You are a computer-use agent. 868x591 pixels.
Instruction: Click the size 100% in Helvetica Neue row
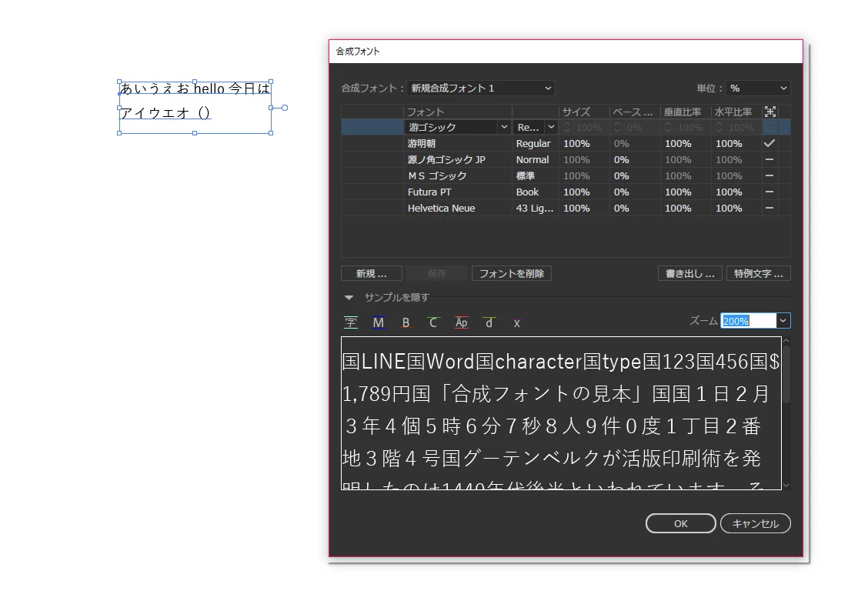point(576,208)
